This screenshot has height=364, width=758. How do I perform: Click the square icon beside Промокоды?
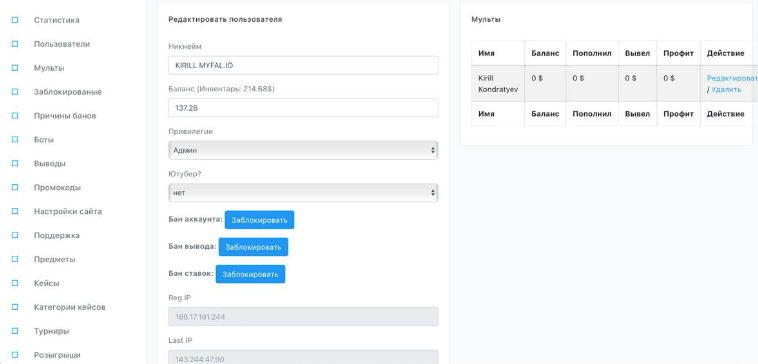coord(15,188)
